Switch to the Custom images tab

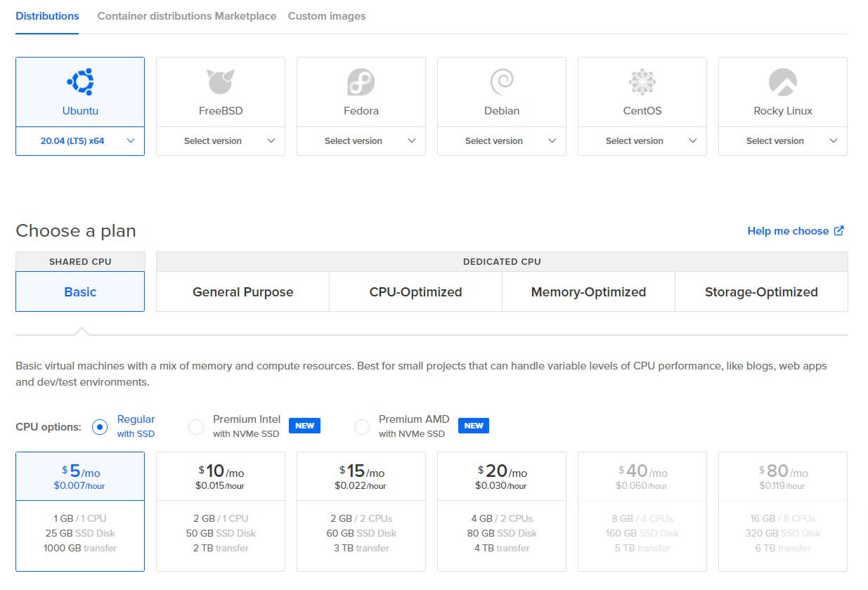pos(327,15)
